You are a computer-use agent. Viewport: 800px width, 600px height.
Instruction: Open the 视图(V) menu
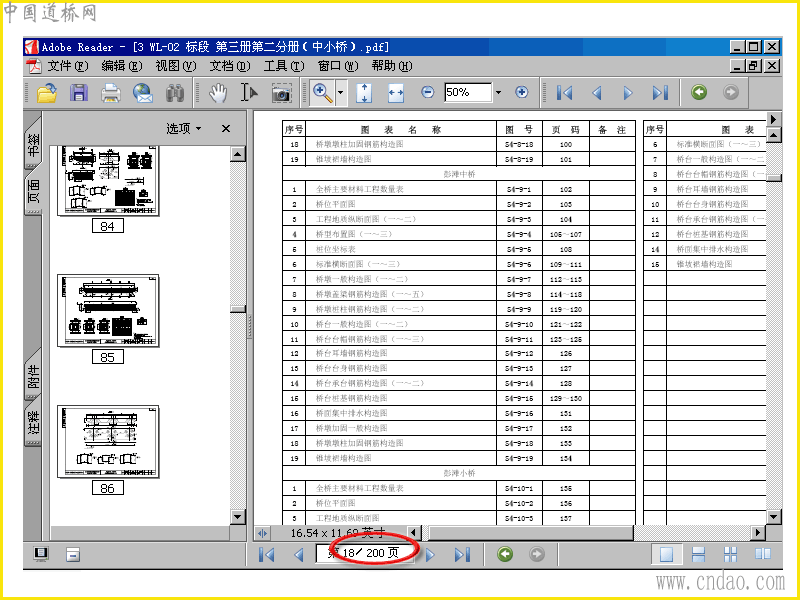point(176,66)
